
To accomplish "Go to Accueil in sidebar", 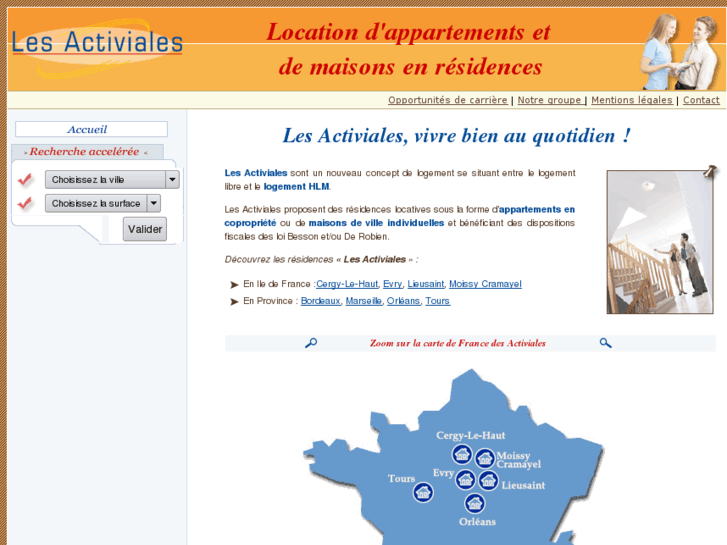I will 91,129.
